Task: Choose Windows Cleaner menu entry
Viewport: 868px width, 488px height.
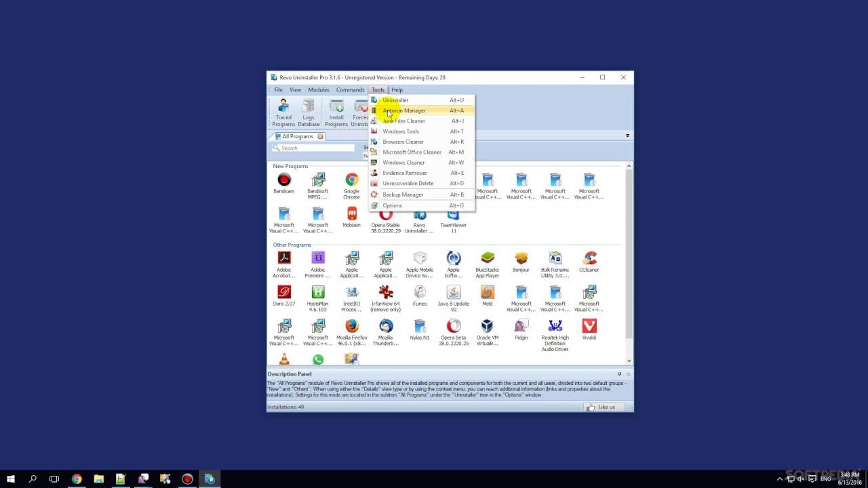Action: point(422,163)
